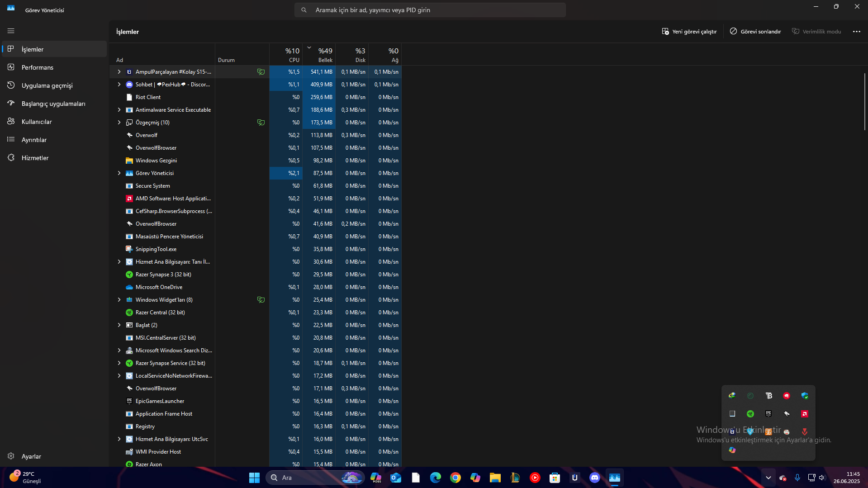The image size is (868, 488).
Task: Sort processes by Disk column
Action: tap(352, 54)
